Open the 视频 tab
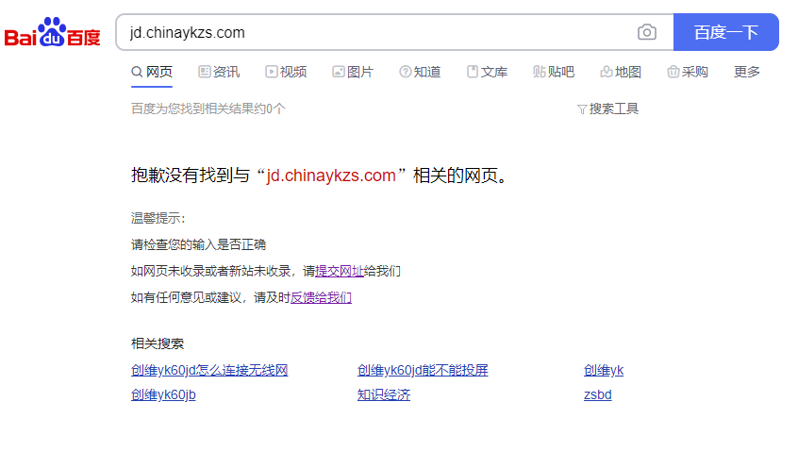 click(286, 72)
